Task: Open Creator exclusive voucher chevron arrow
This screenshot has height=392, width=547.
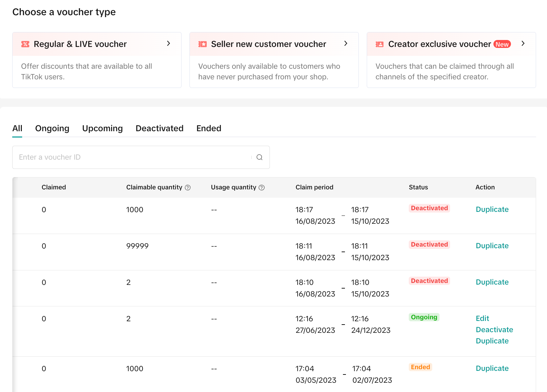Action: [523, 44]
